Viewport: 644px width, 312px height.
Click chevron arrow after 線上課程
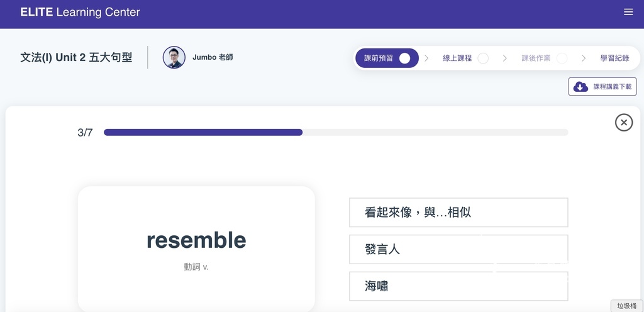pos(505,58)
